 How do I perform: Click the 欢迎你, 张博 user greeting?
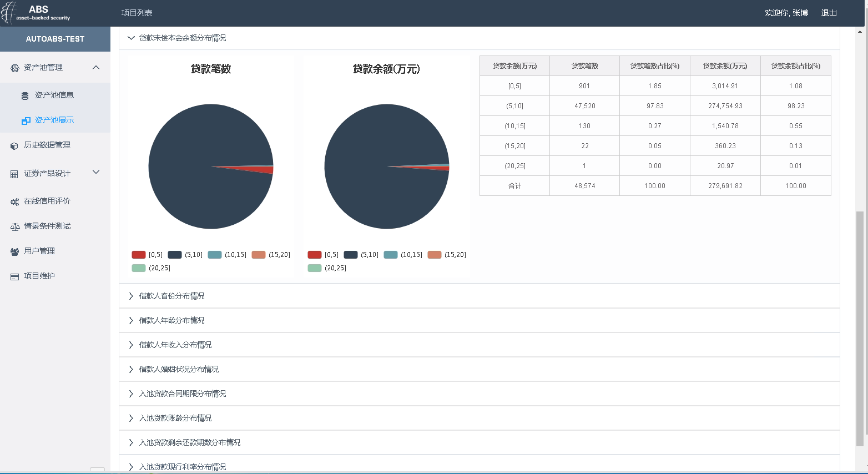786,13
